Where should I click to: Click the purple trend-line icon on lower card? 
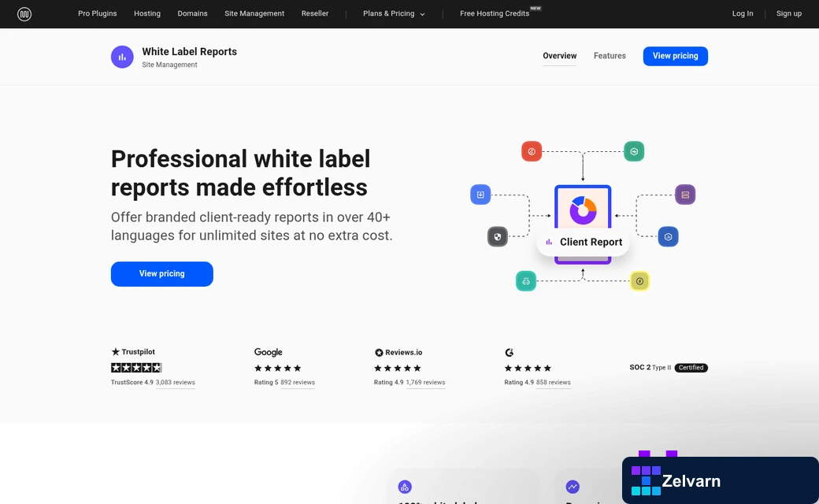[573, 487]
